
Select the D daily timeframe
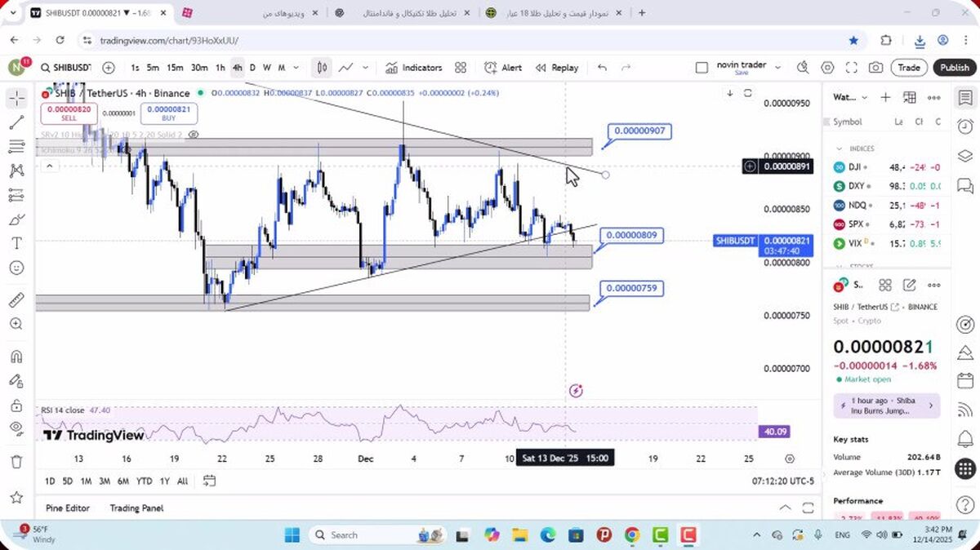(x=252, y=68)
